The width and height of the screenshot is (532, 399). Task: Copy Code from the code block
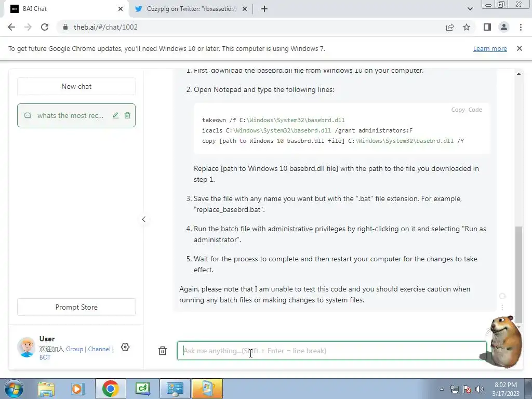(467, 110)
